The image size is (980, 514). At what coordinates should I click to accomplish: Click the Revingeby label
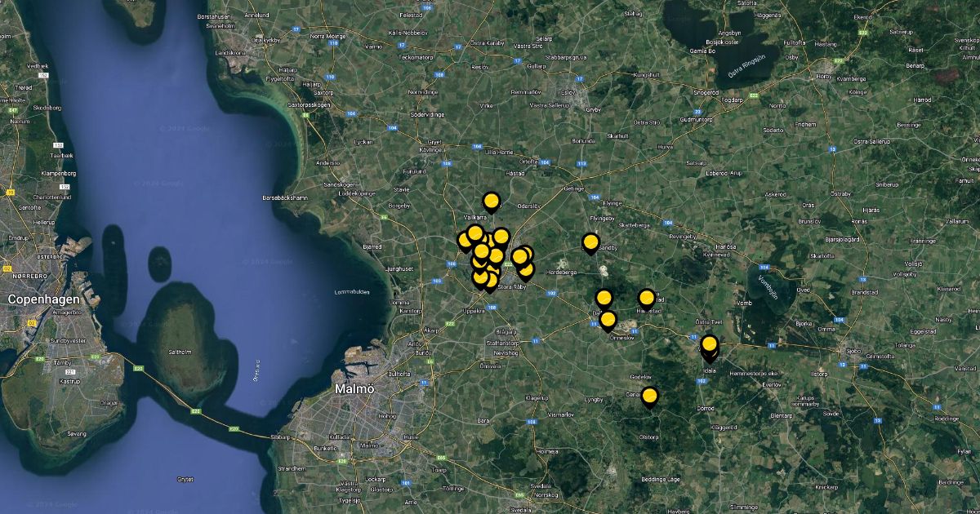684,236
